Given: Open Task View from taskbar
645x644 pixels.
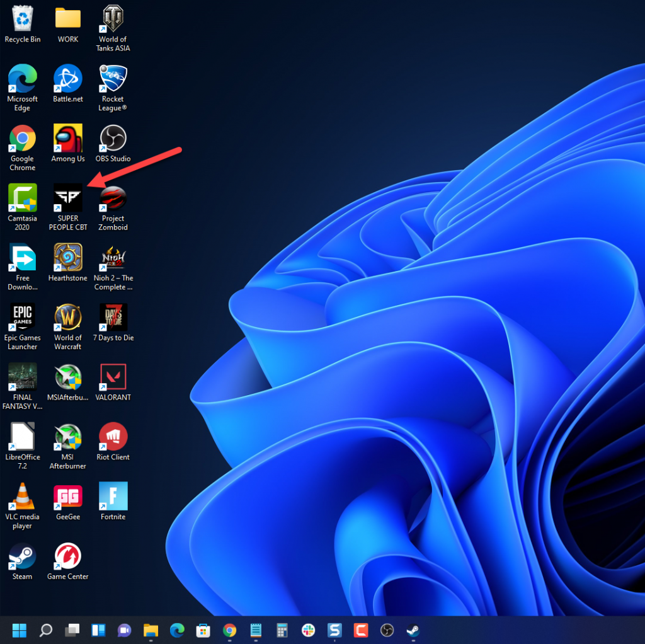Looking at the screenshot, I should [72, 630].
